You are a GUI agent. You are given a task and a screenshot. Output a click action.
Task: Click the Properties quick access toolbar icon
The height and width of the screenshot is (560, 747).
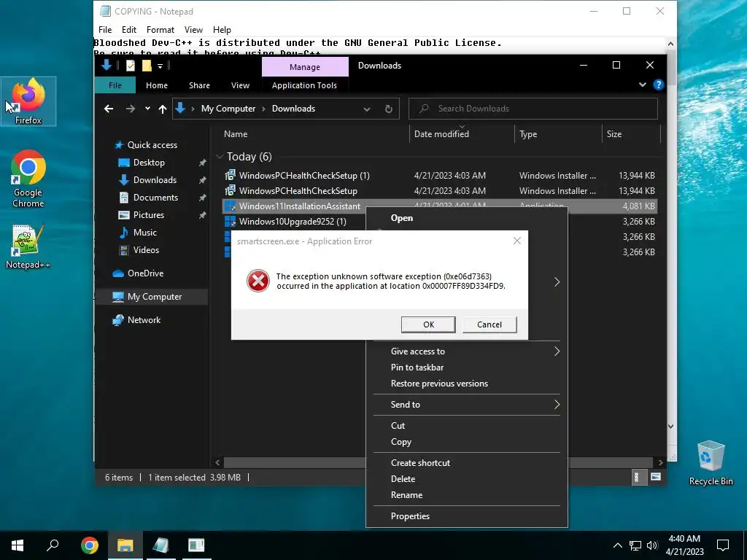(x=130, y=66)
